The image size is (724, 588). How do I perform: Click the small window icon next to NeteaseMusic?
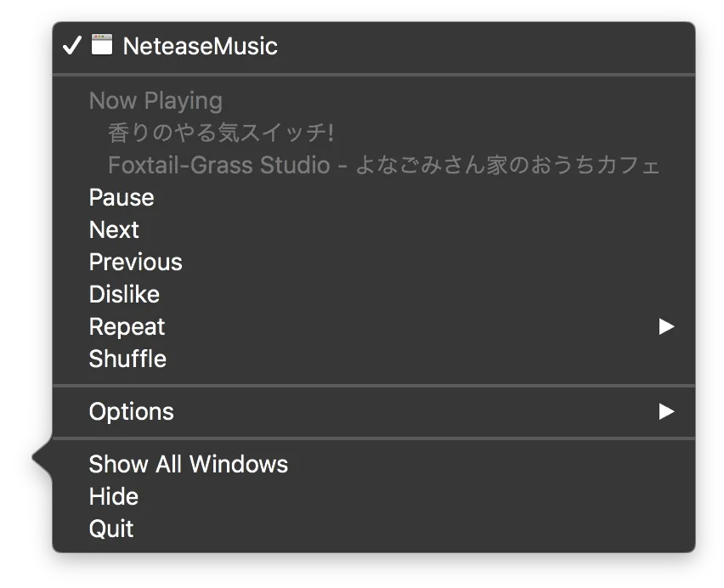point(102,45)
